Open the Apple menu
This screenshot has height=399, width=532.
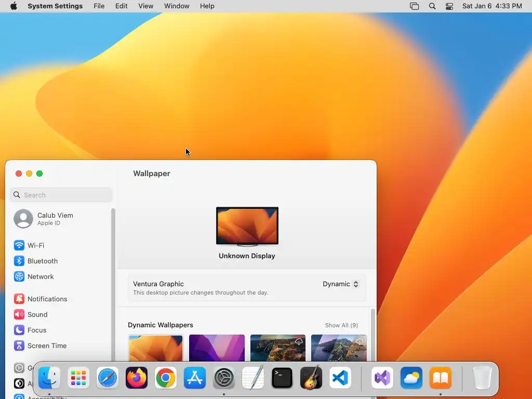tap(14, 6)
